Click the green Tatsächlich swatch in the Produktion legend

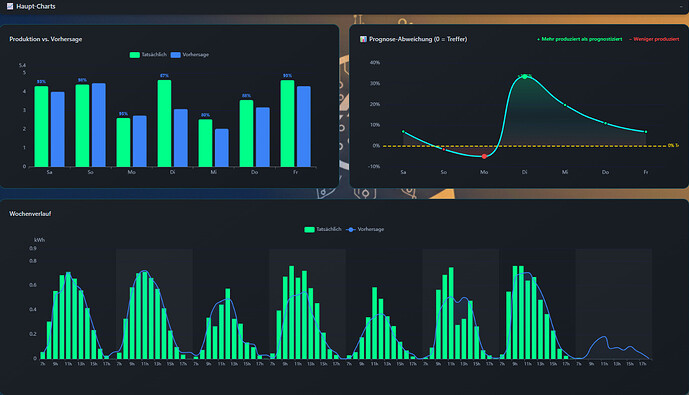point(134,55)
